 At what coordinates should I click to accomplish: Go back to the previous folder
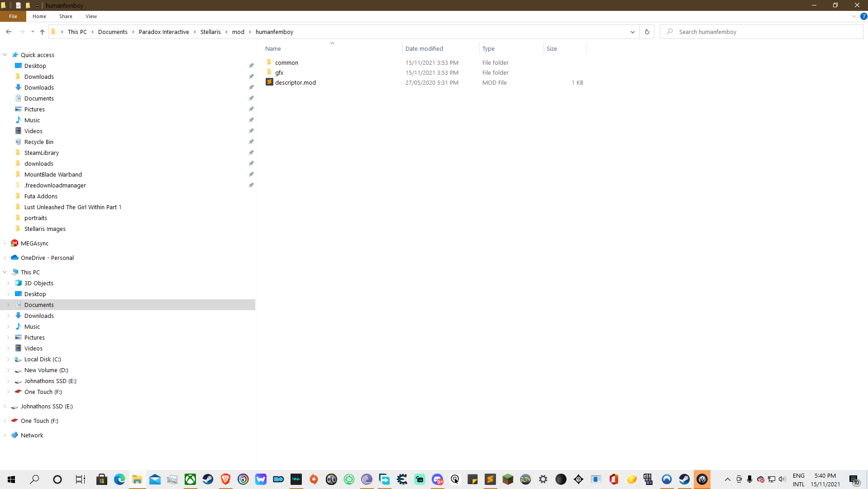pos(9,32)
